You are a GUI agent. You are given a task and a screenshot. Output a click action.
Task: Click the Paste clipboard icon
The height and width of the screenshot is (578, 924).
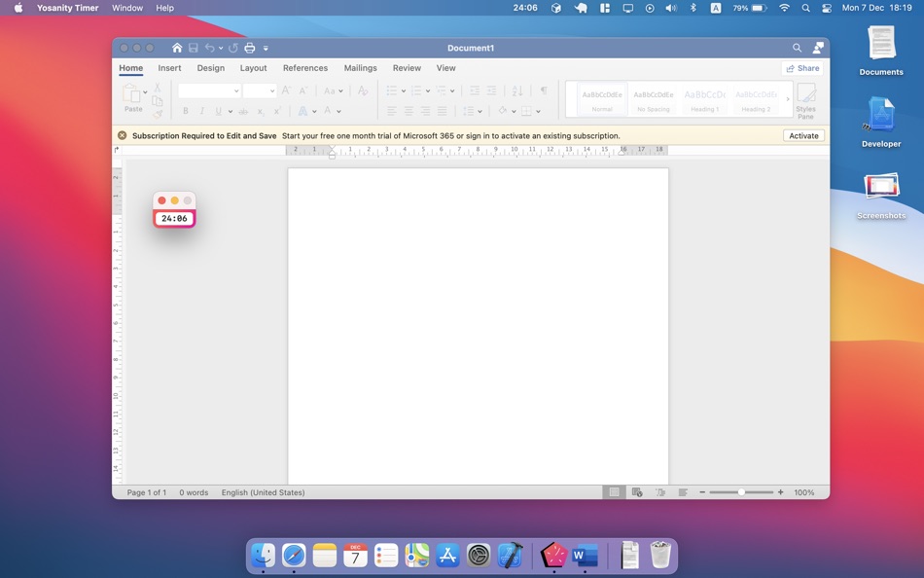(x=130, y=93)
